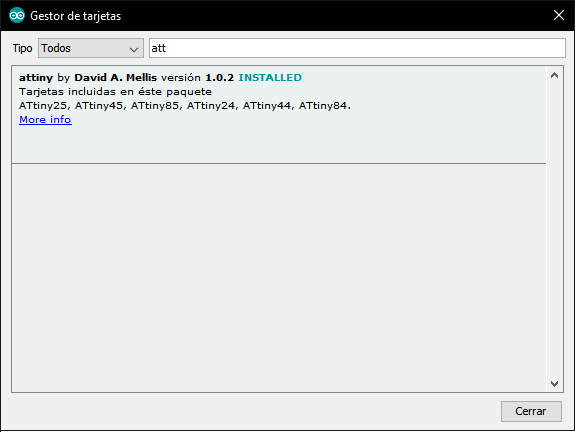
Task: Click the ATtiny25, ATtiny45 board list text
Action: point(184,106)
